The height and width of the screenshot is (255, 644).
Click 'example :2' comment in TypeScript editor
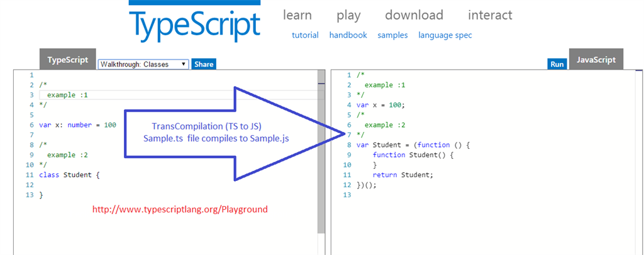pos(67,155)
